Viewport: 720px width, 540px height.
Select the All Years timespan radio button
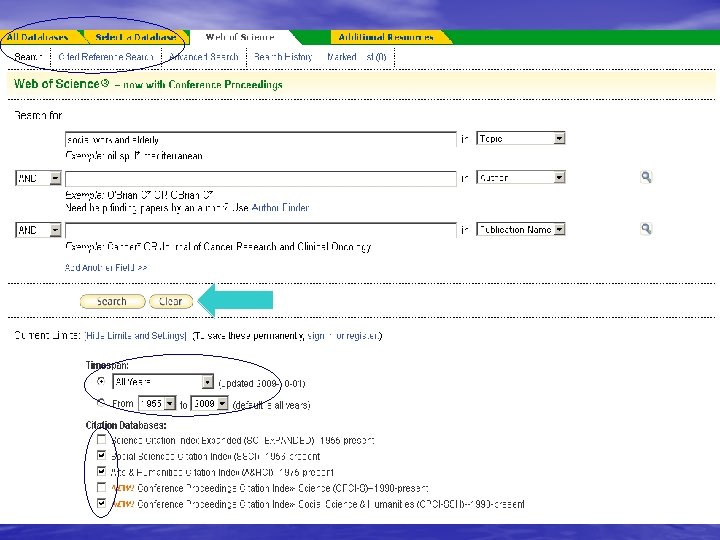click(x=101, y=381)
